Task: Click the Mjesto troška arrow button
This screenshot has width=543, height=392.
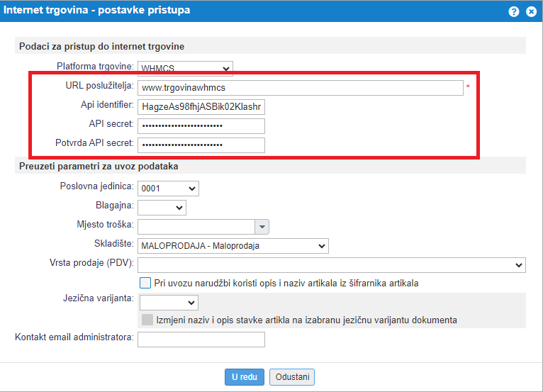Action: [x=263, y=227]
